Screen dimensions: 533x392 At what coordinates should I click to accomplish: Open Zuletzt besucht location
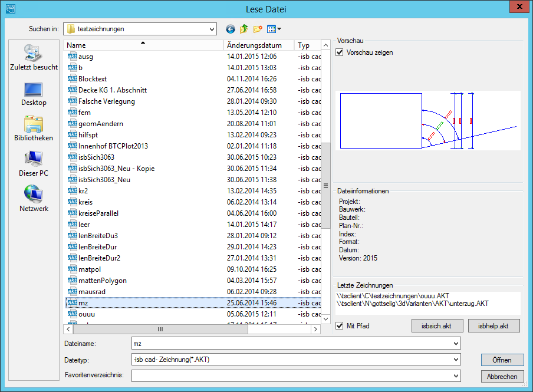click(34, 58)
